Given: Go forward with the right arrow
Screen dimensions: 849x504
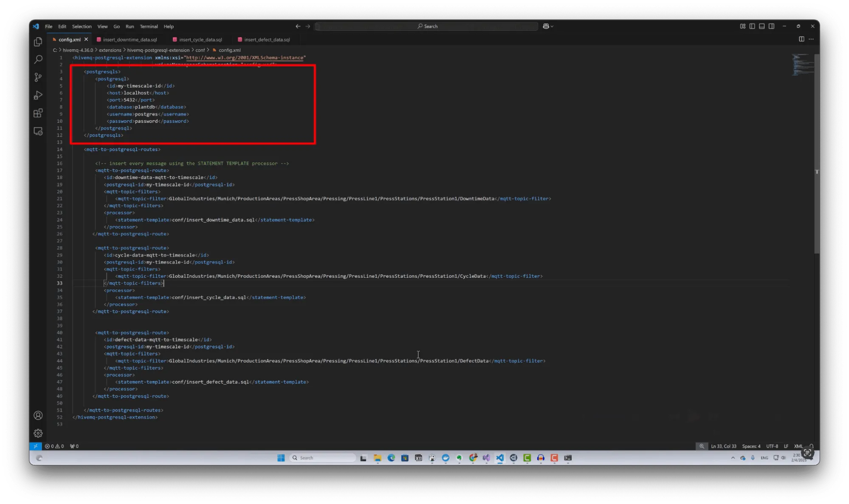Looking at the screenshot, I should click(308, 26).
